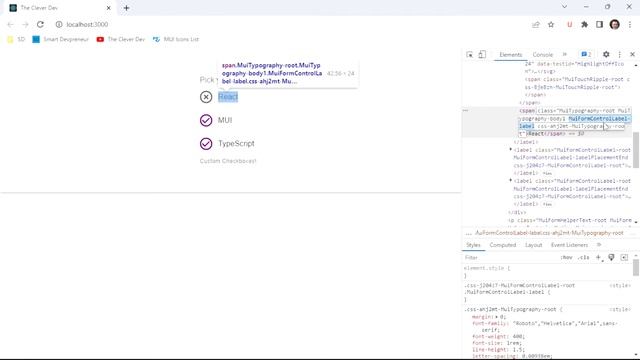The image size is (640, 360).
Task: Open the selected span row's ellipsis actions
Action: click(465, 110)
